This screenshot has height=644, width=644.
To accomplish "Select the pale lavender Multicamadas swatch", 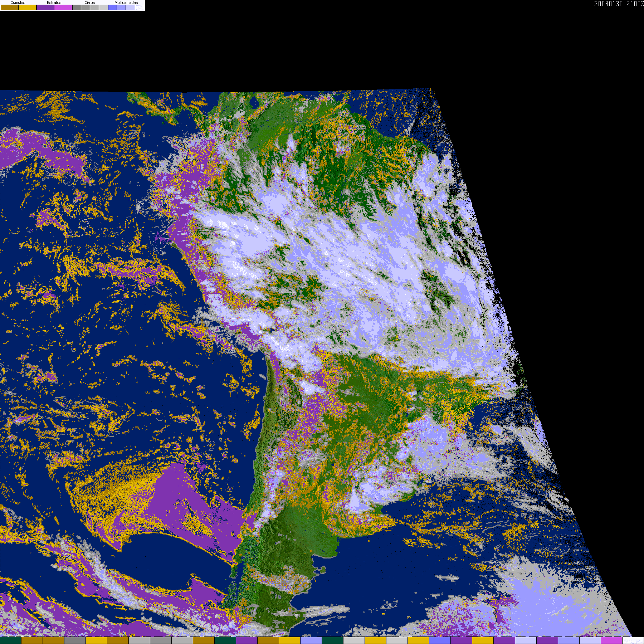I will pos(130,8).
